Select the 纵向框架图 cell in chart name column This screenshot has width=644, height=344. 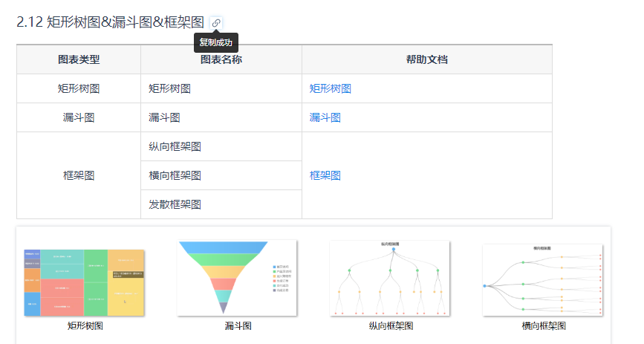point(175,146)
